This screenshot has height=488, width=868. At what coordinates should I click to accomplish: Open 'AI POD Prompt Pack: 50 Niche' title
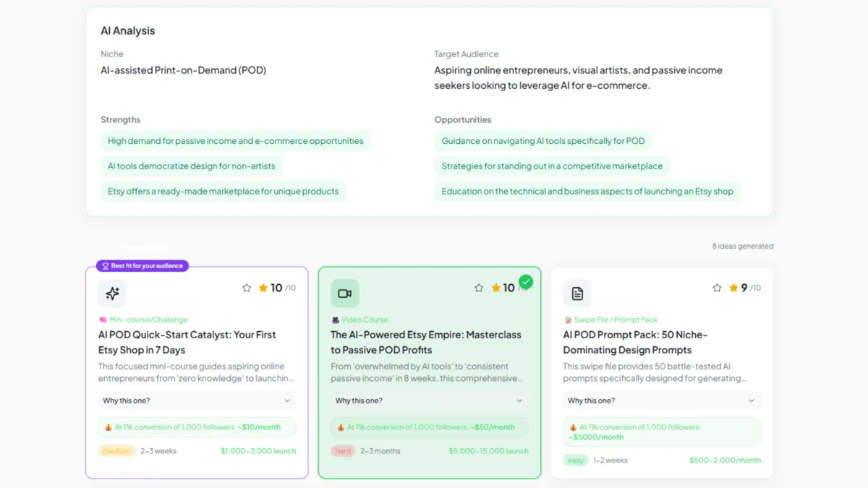(x=636, y=342)
